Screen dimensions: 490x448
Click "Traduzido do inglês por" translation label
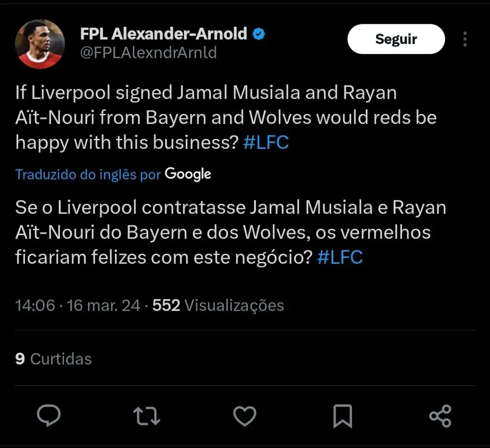click(x=88, y=175)
